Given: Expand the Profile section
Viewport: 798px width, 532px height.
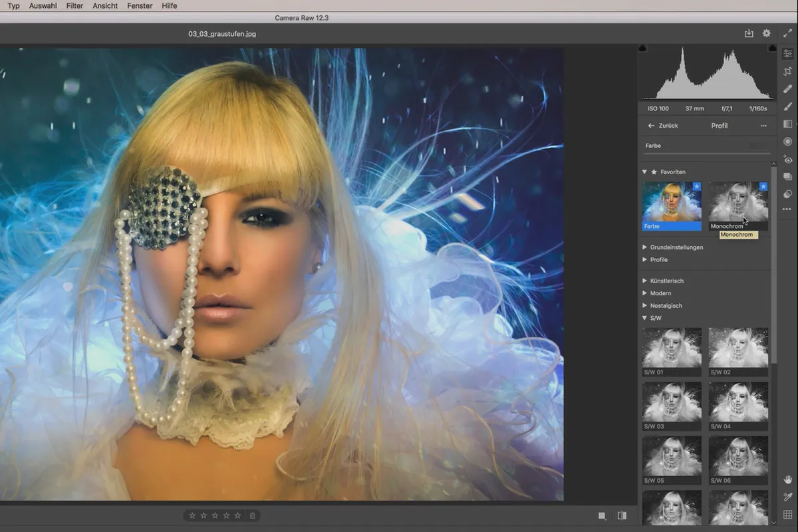Looking at the screenshot, I should 644,260.
